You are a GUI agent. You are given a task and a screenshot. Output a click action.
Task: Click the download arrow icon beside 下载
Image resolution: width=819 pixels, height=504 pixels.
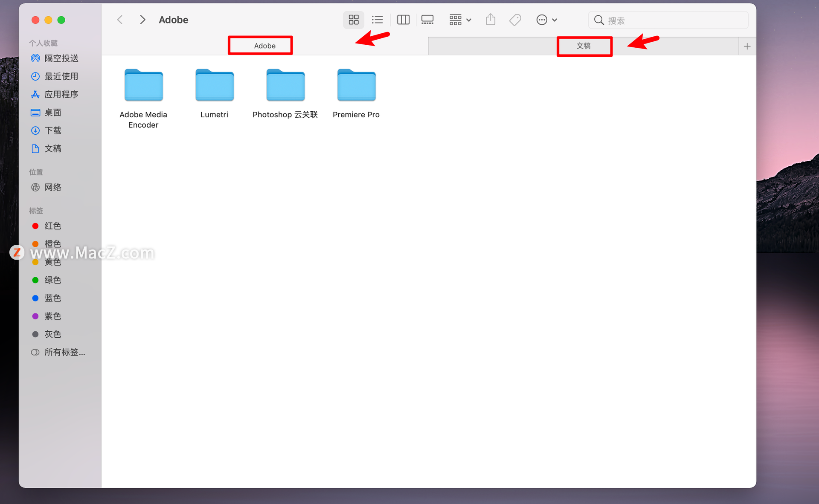[x=35, y=130]
